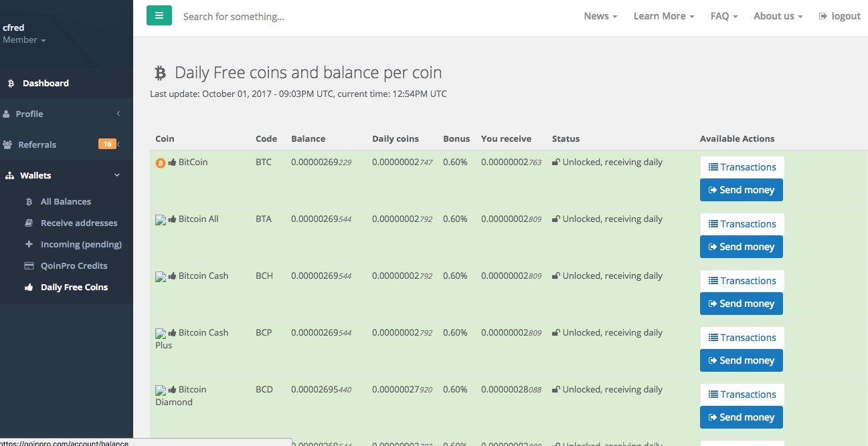Click the Bitcoin symbol in page heading
The height and width of the screenshot is (446, 868).
[x=160, y=73]
